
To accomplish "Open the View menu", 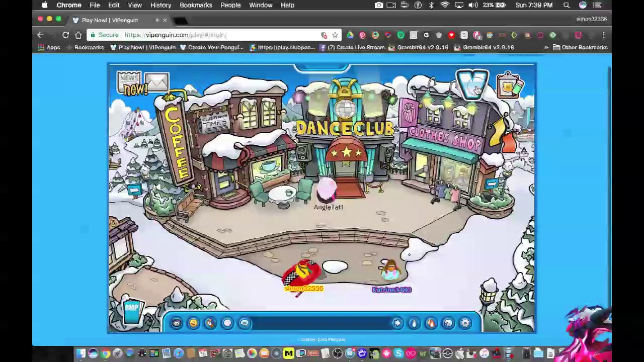I will (x=135, y=5).
